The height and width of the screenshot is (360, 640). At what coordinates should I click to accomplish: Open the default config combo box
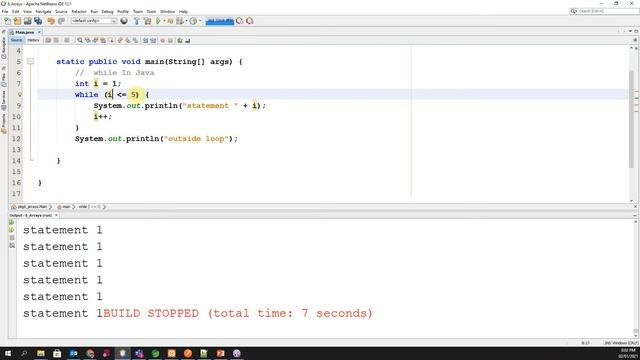94,21
